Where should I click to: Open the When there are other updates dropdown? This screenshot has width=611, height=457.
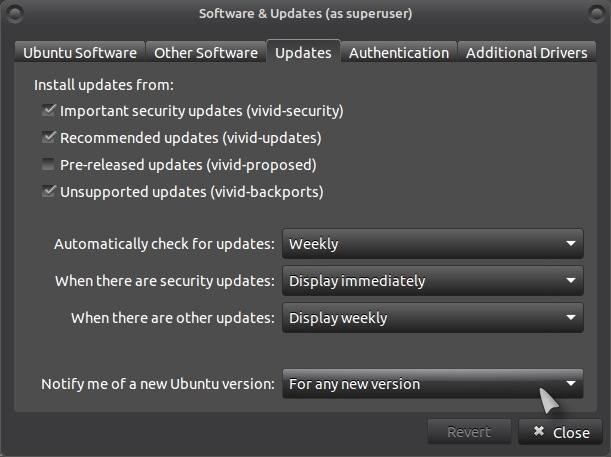tap(433, 318)
